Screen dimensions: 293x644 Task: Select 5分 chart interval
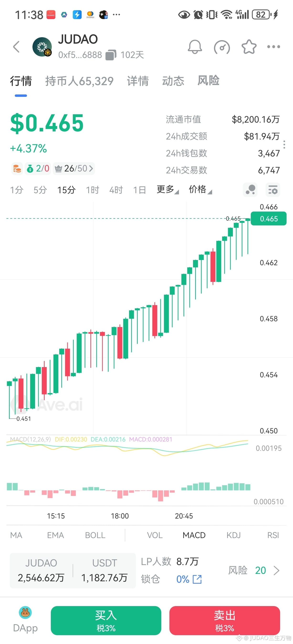pos(40,190)
